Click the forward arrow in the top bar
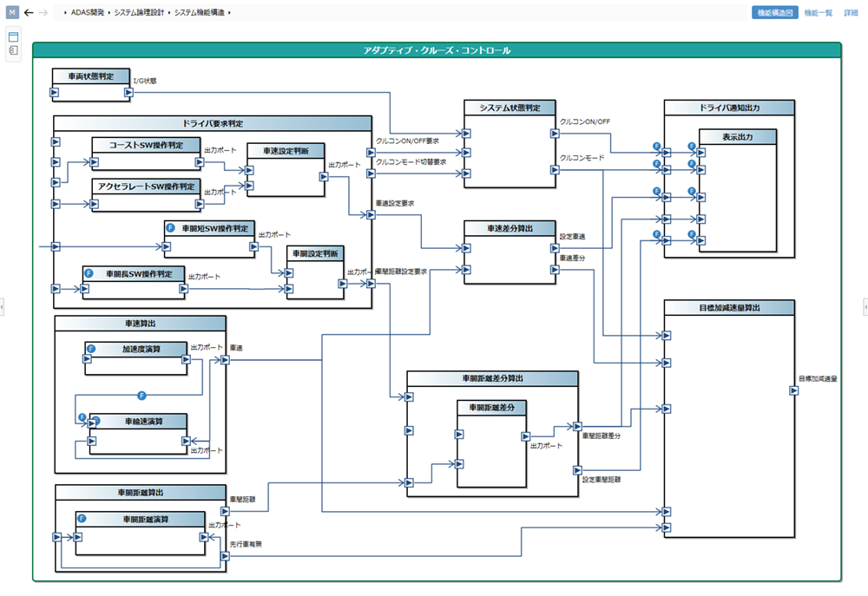The width and height of the screenshot is (868, 596). coord(43,13)
